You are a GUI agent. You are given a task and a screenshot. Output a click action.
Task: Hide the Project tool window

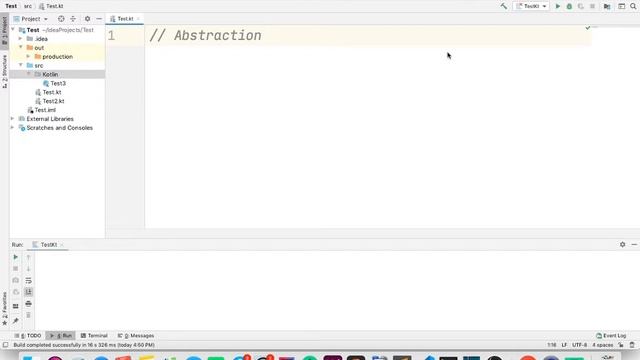tap(99, 19)
